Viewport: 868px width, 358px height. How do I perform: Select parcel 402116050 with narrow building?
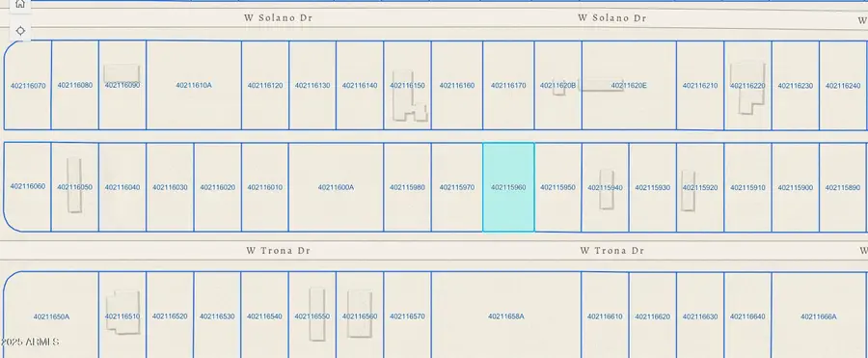click(x=74, y=187)
